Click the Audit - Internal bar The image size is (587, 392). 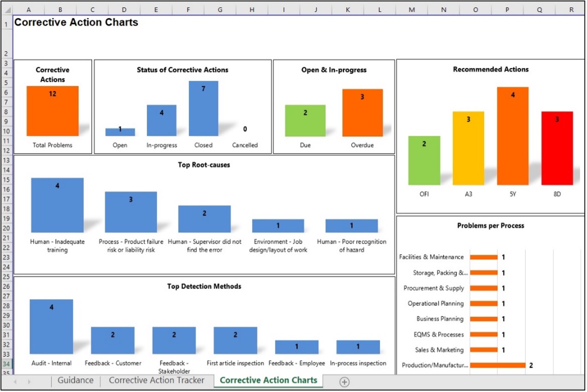point(51,327)
